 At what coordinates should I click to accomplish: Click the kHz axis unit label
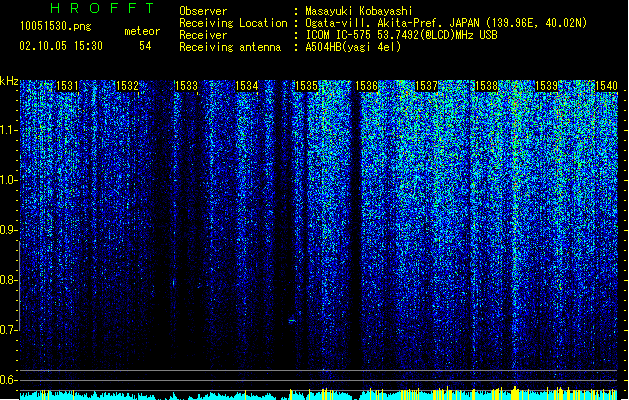tap(9, 81)
